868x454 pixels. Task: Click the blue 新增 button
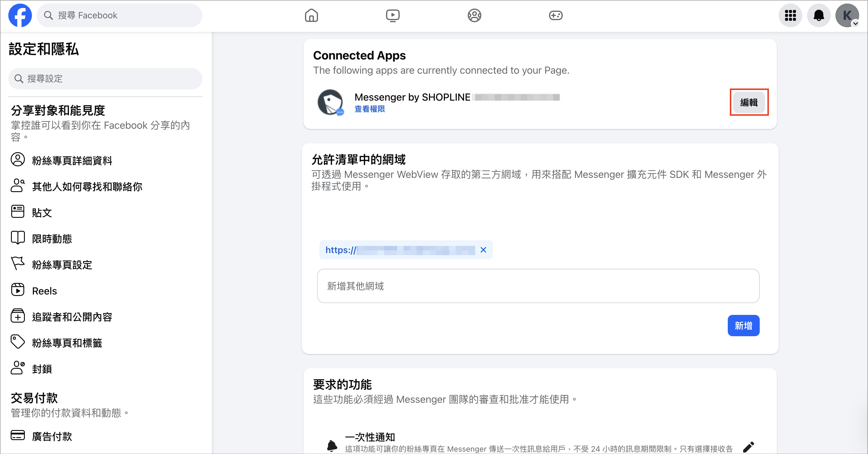pyautogui.click(x=743, y=326)
